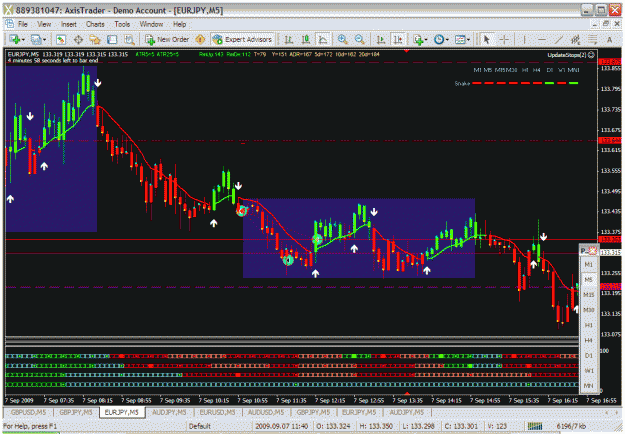The width and height of the screenshot is (625, 434).
Task: Click the UpdateStops smiley face icon
Action: click(591, 55)
